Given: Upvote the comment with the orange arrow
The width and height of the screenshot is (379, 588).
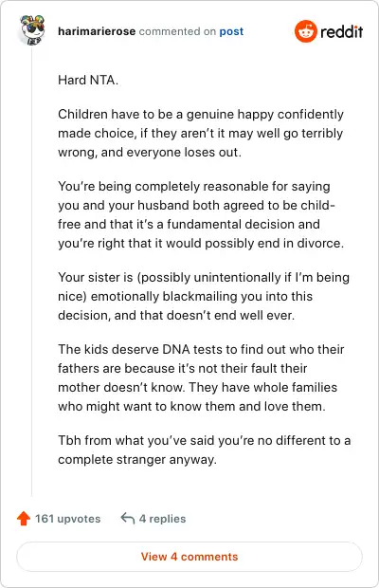Looking at the screenshot, I should point(24,518).
